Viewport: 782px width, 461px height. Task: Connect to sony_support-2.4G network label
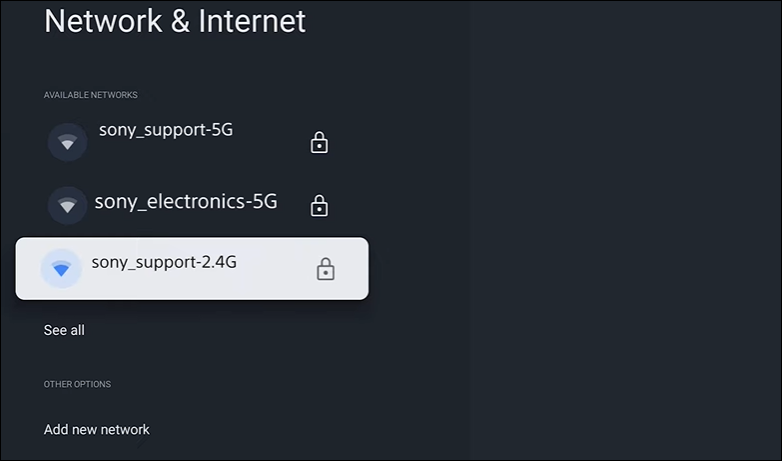[x=164, y=263]
